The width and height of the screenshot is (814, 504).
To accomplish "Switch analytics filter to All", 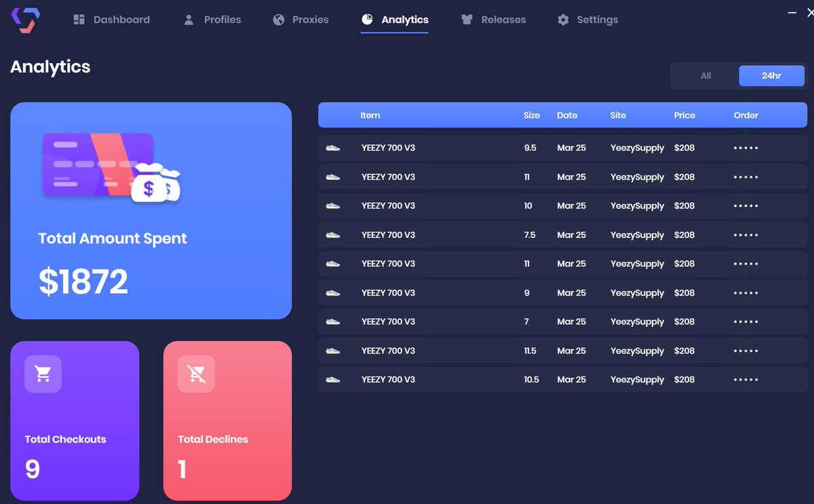I will click(x=705, y=76).
